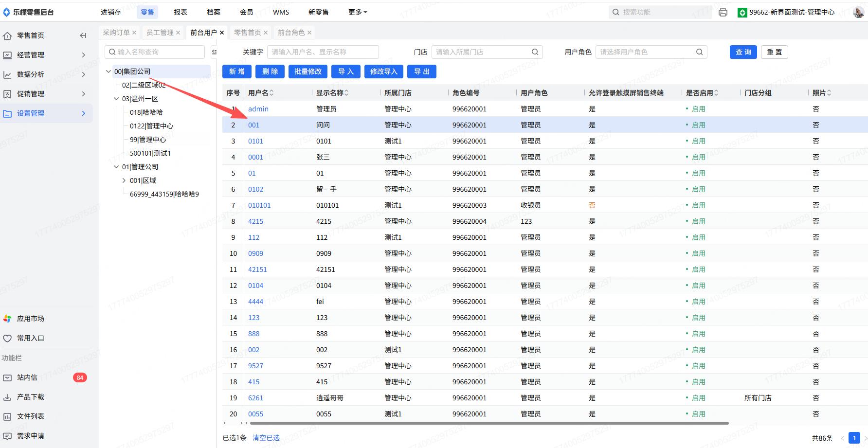Open 常用入口 favorites entry

click(x=30, y=338)
